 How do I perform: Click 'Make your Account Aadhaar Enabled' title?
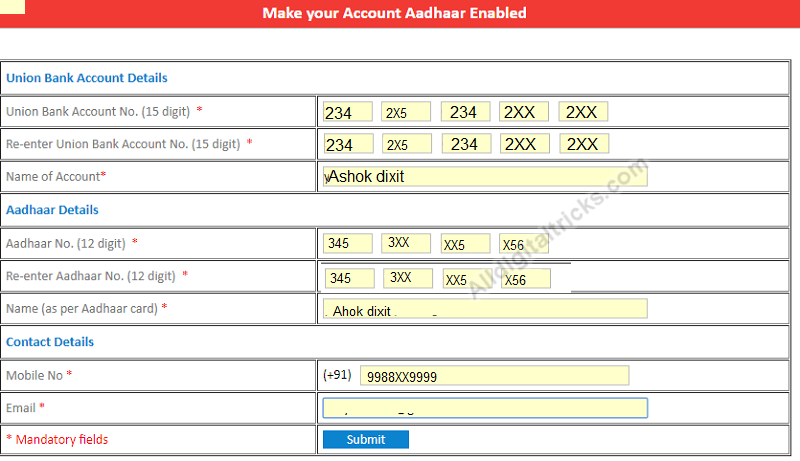pos(394,13)
